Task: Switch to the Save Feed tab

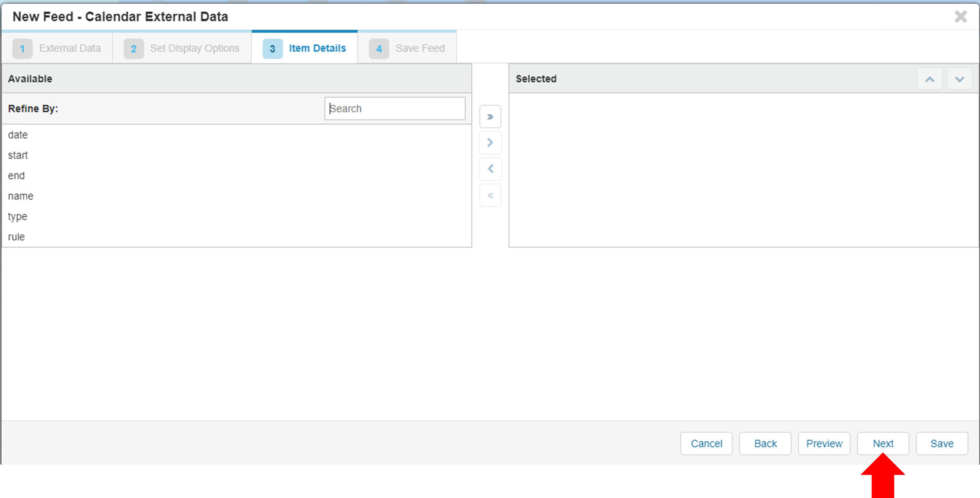Action: (420, 48)
